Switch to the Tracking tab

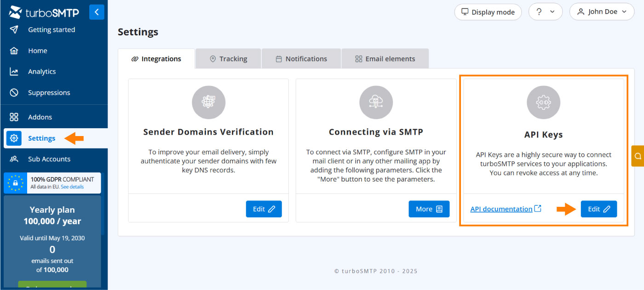click(228, 59)
